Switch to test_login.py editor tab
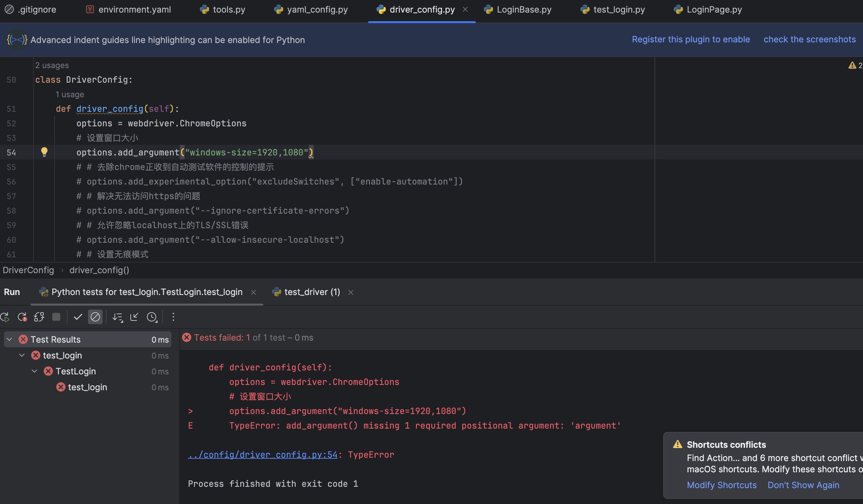 point(613,10)
